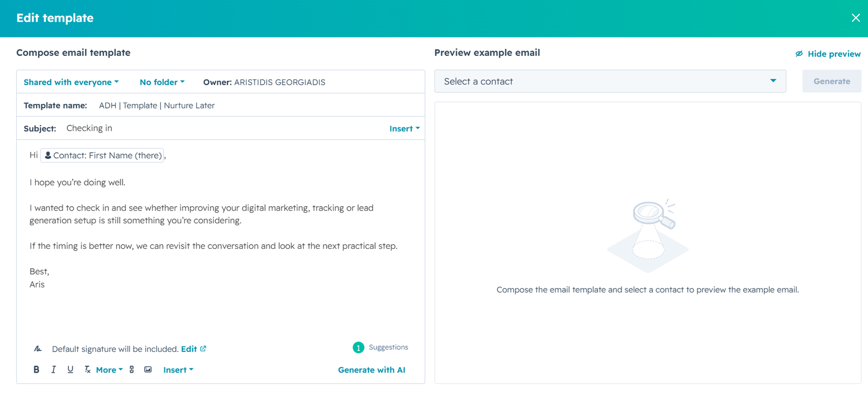Open the subject line Insert dropdown
Screen dimensions: 868x397
(x=405, y=129)
